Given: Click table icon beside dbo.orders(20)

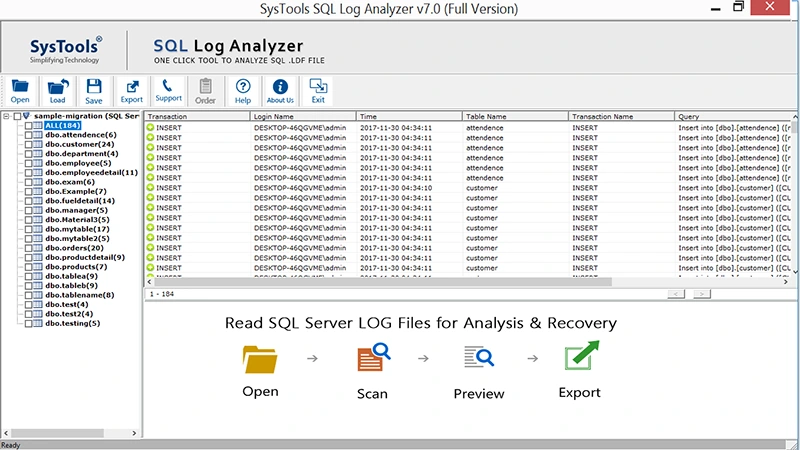Looking at the screenshot, I should [38, 248].
